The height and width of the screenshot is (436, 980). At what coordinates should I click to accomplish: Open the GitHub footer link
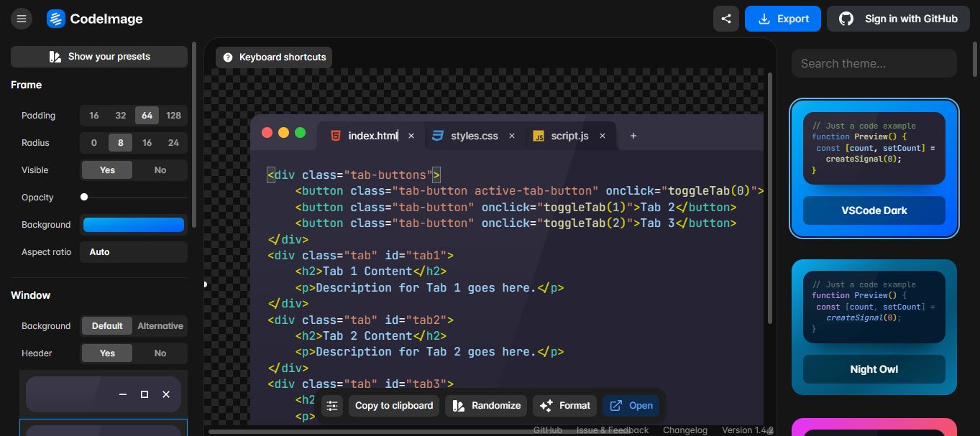click(x=548, y=430)
